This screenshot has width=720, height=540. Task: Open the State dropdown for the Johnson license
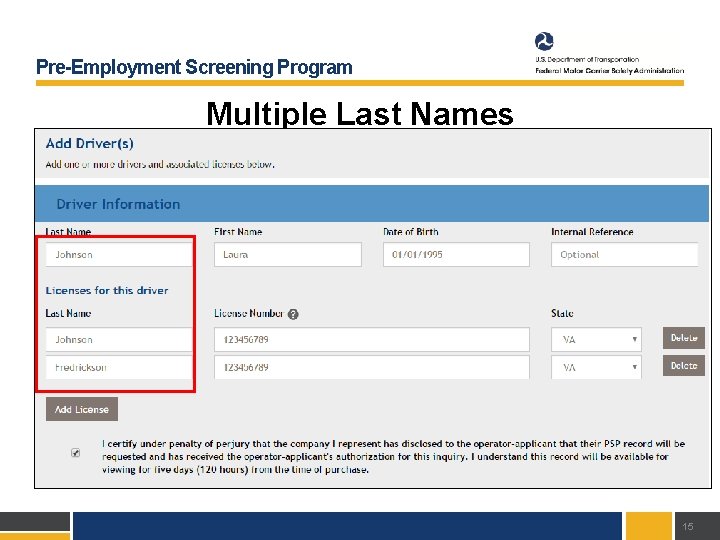tap(596, 339)
